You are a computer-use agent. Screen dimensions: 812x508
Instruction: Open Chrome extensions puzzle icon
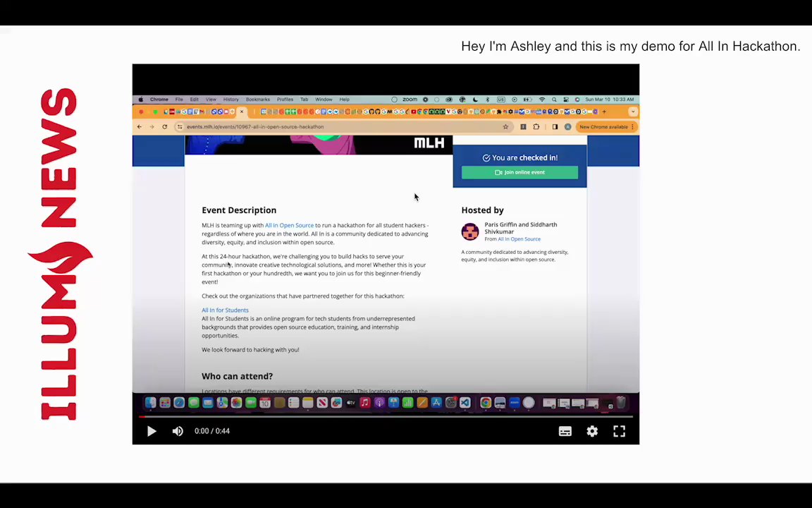[536, 127]
